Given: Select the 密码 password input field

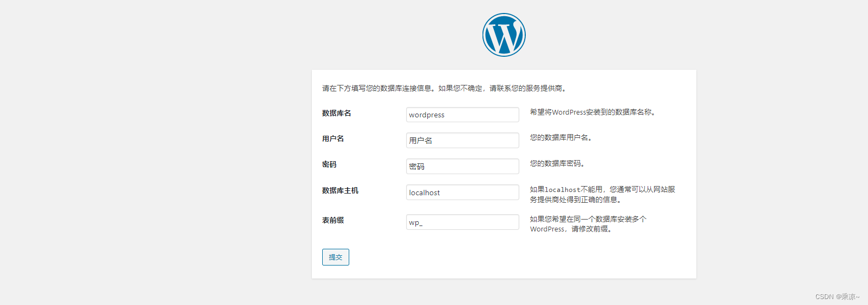Looking at the screenshot, I should [x=462, y=166].
